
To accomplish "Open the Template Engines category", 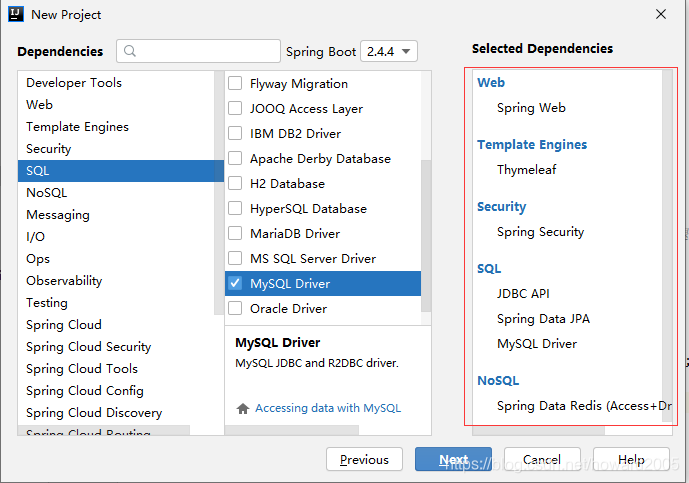I will tap(116, 127).
